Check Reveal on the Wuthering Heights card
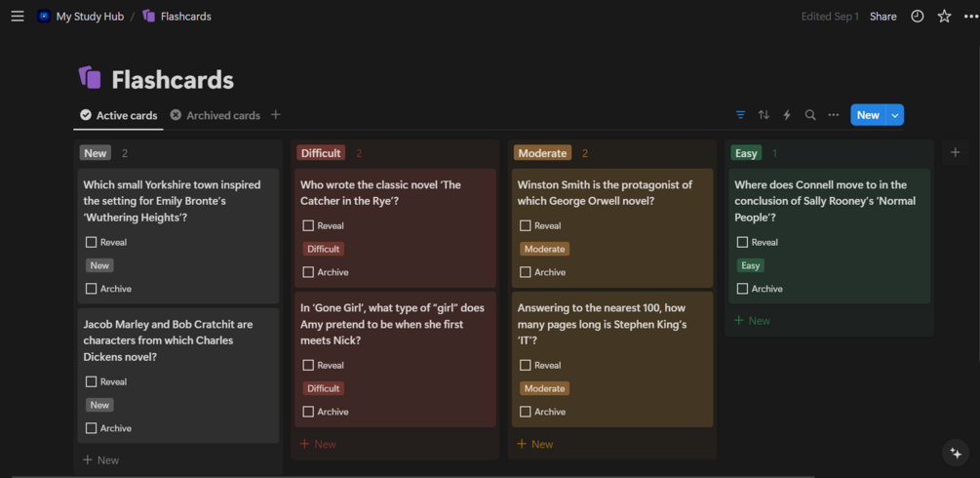 (91, 242)
